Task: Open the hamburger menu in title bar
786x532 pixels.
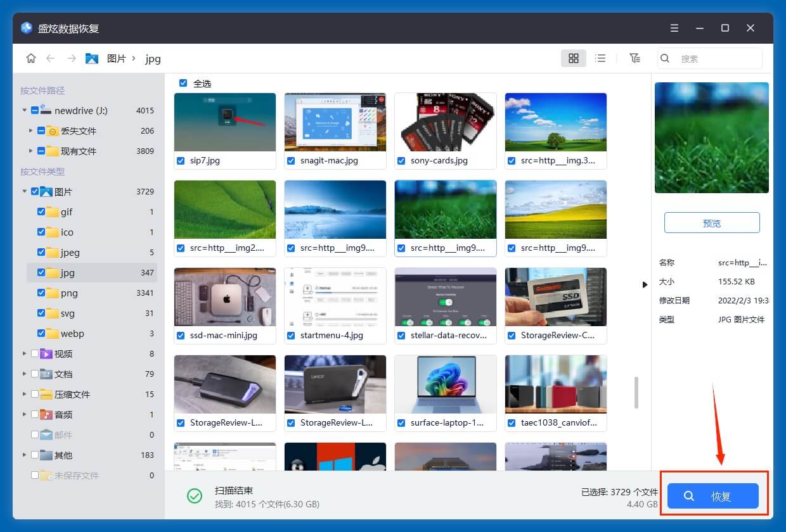Action: (674, 28)
